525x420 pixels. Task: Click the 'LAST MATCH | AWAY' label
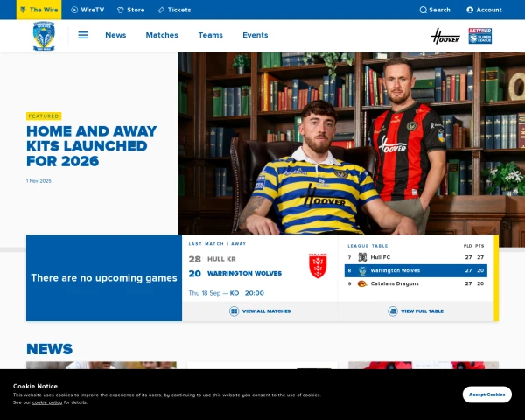[217, 244]
